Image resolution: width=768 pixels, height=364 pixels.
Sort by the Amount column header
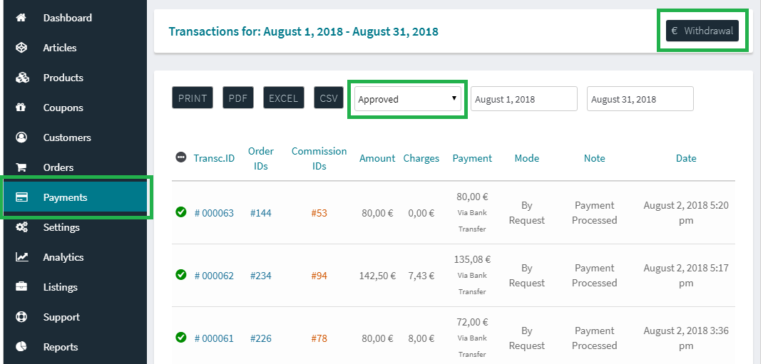click(377, 158)
